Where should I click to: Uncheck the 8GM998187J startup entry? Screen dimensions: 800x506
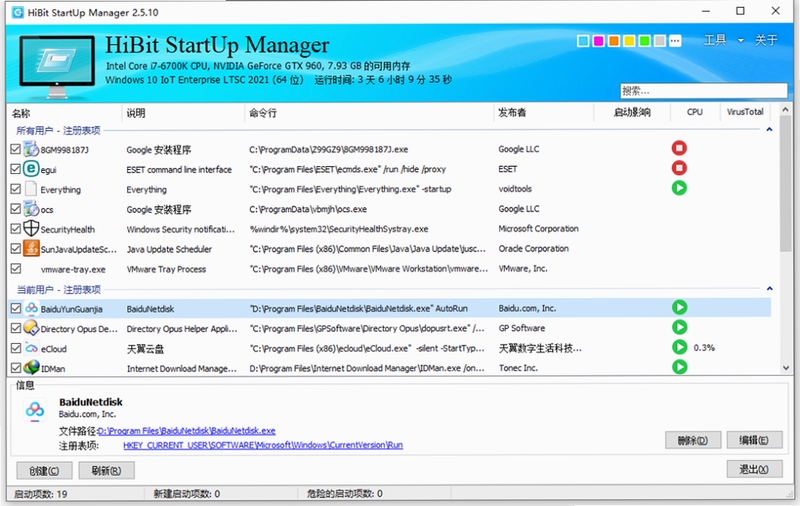(15, 149)
